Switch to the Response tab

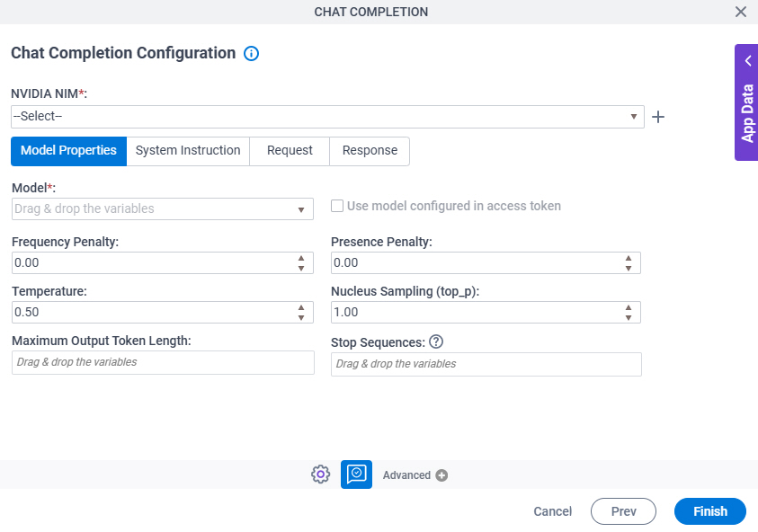[370, 151]
